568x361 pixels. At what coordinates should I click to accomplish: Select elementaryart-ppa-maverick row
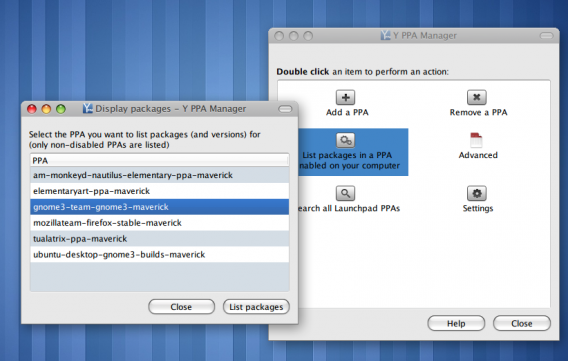click(159, 191)
